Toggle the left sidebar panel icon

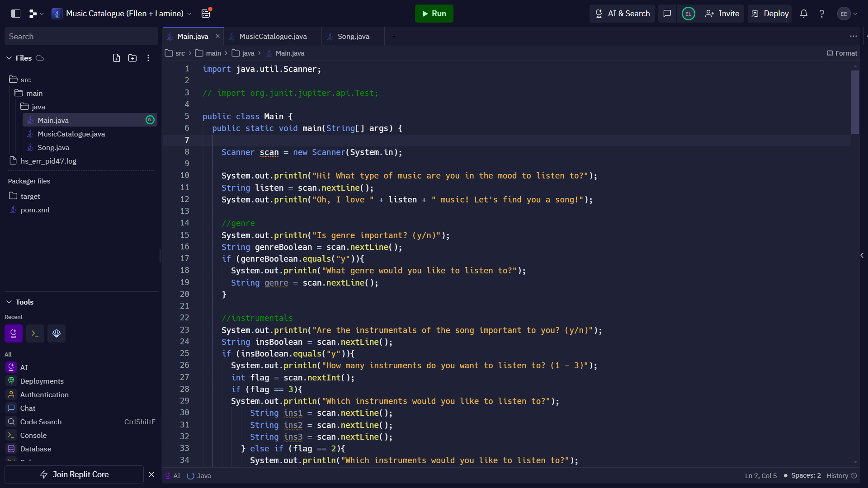(x=16, y=14)
